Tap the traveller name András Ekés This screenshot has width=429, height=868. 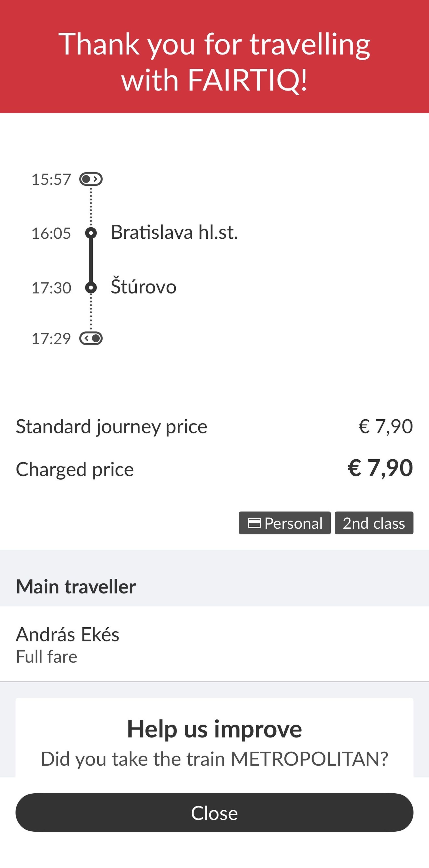[68, 635]
